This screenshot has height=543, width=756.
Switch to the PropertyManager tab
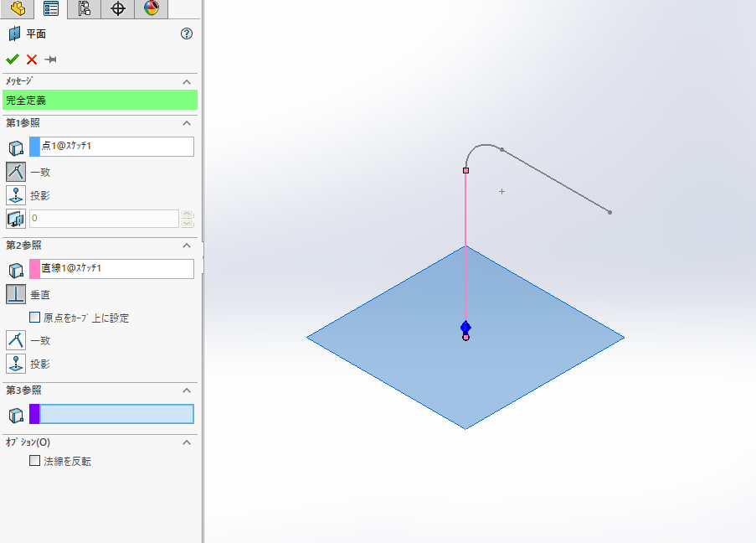coord(50,8)
